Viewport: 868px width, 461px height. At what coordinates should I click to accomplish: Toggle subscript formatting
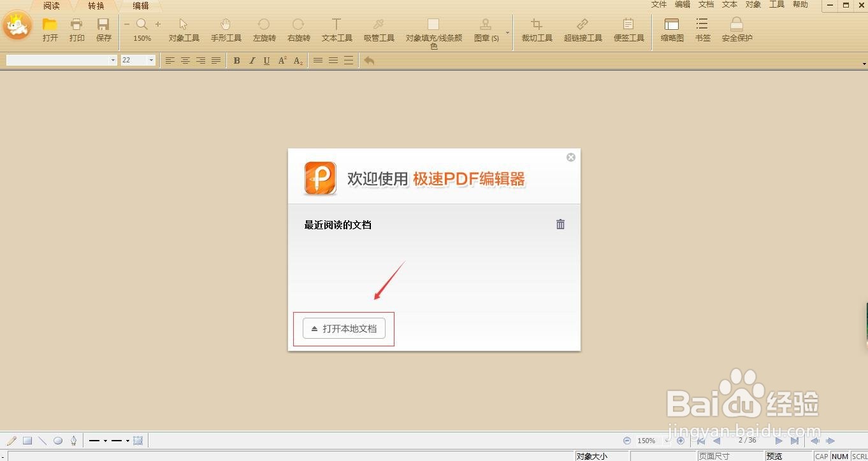[298, 60]
